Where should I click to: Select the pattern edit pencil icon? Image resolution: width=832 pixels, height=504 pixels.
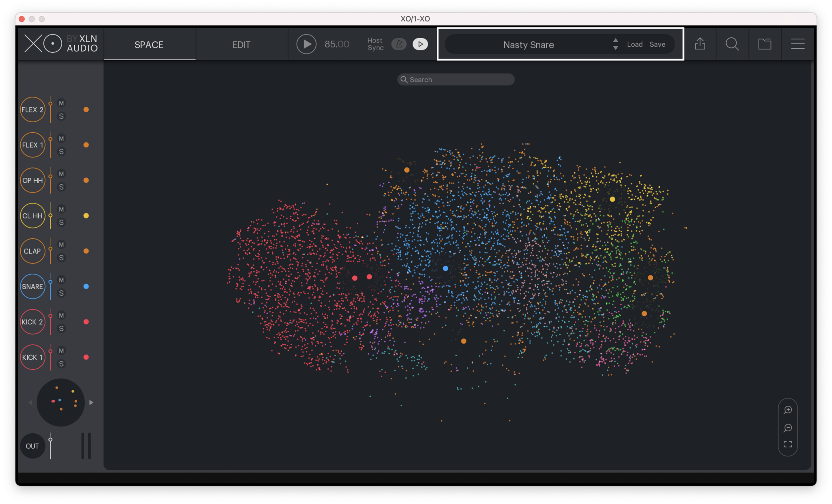tap(399, 44)
